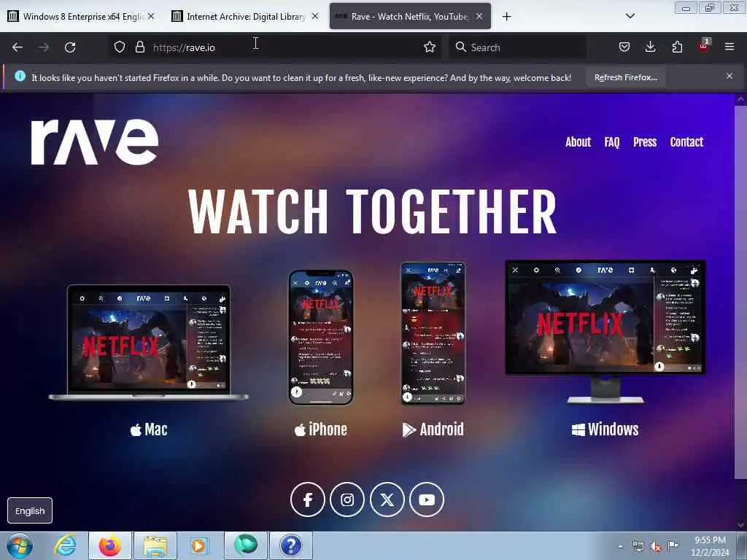Open Rave's Instagram page

pyautogui.click(x=347, y=499)
